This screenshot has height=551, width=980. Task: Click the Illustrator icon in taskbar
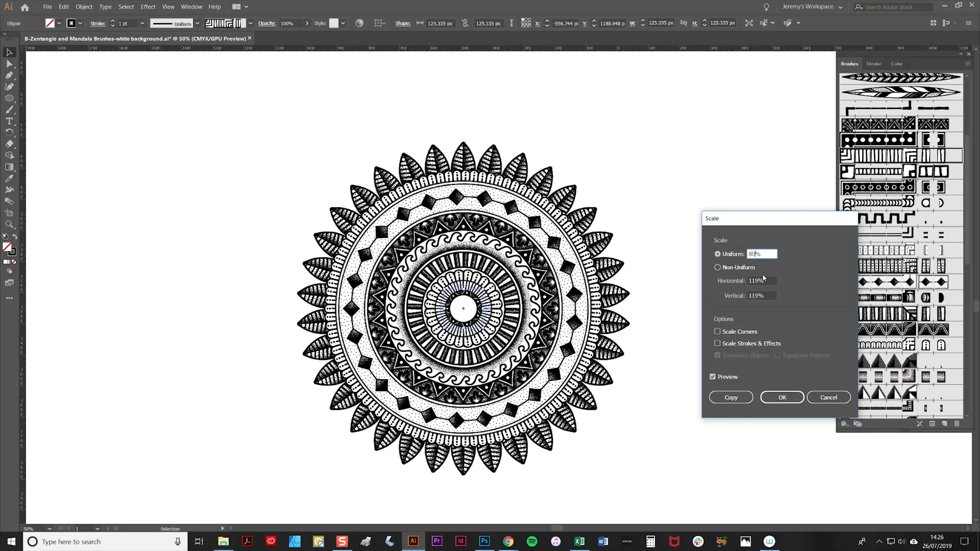click(413, 541)
